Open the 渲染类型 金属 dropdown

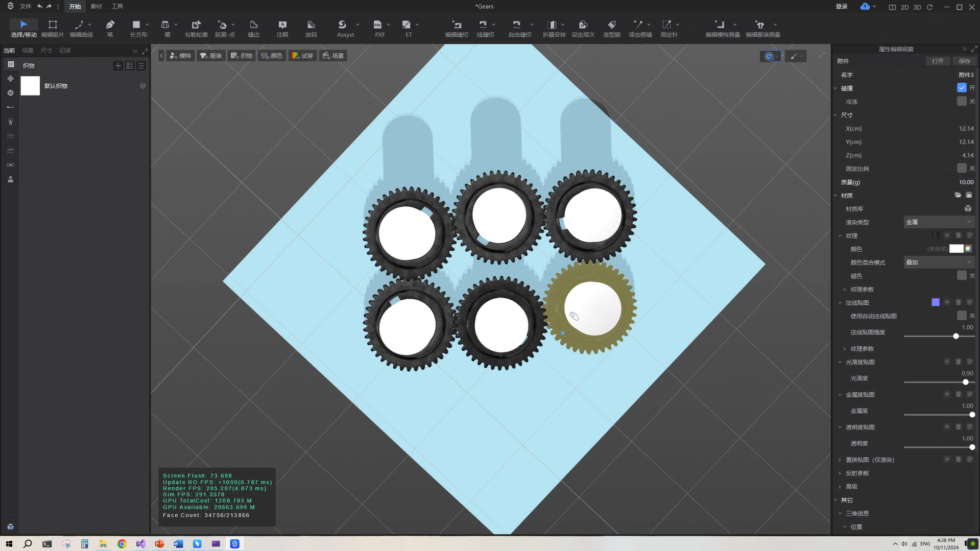click(939, 222)
